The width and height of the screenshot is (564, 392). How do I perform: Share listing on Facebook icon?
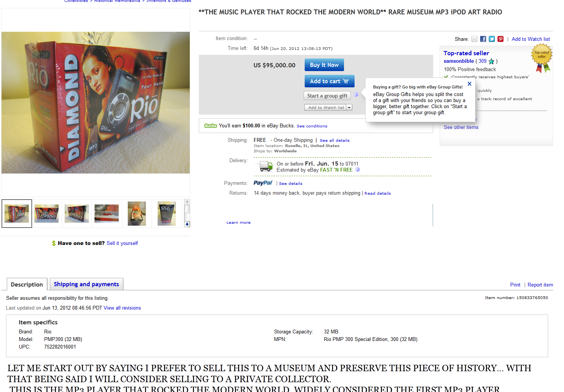[x=483, y=39]
